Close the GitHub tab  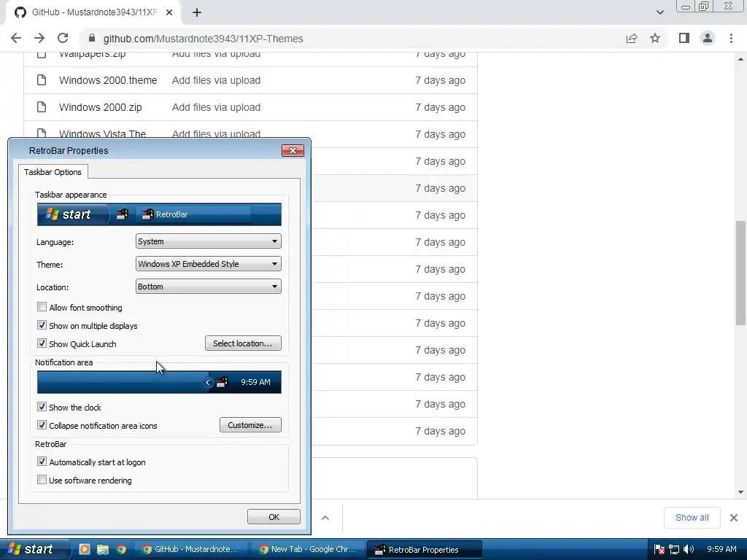tap(169, 12)
